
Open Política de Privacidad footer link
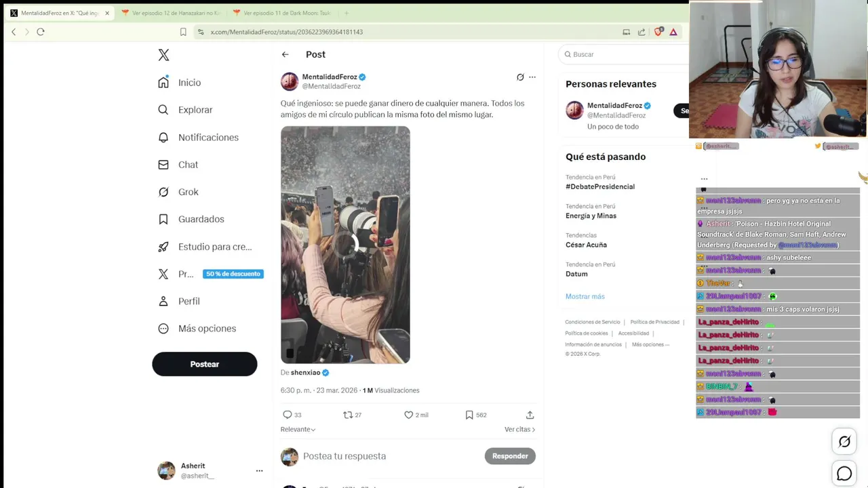(654, 322)
